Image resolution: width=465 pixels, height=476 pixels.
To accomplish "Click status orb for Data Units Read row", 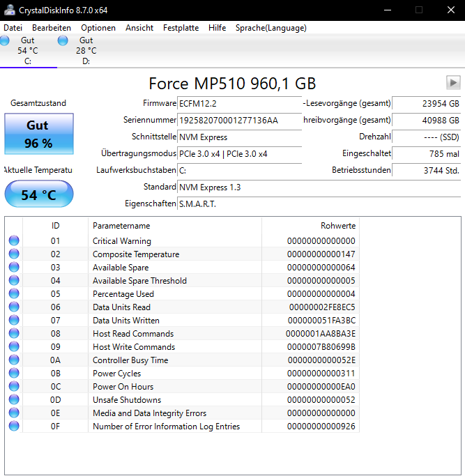I will 14,307.
